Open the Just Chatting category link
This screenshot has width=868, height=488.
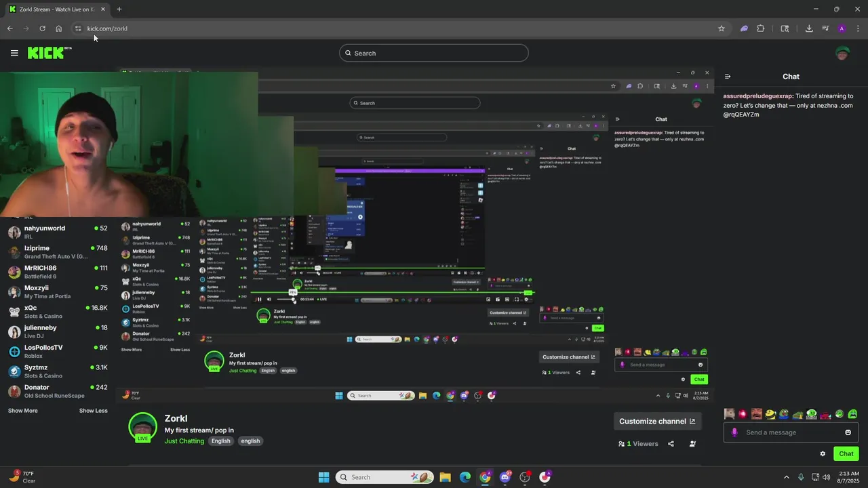[184, 441]
